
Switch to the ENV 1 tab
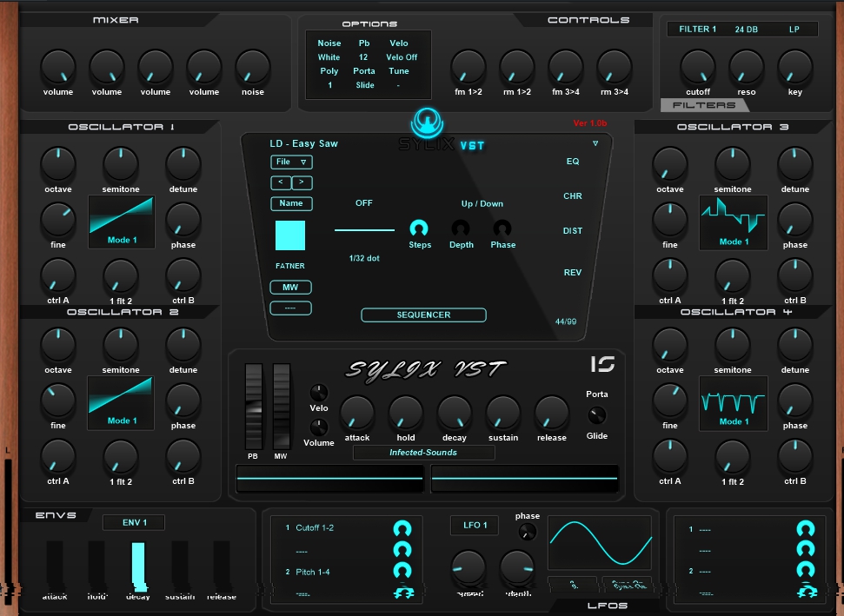(x=135, y=522)
